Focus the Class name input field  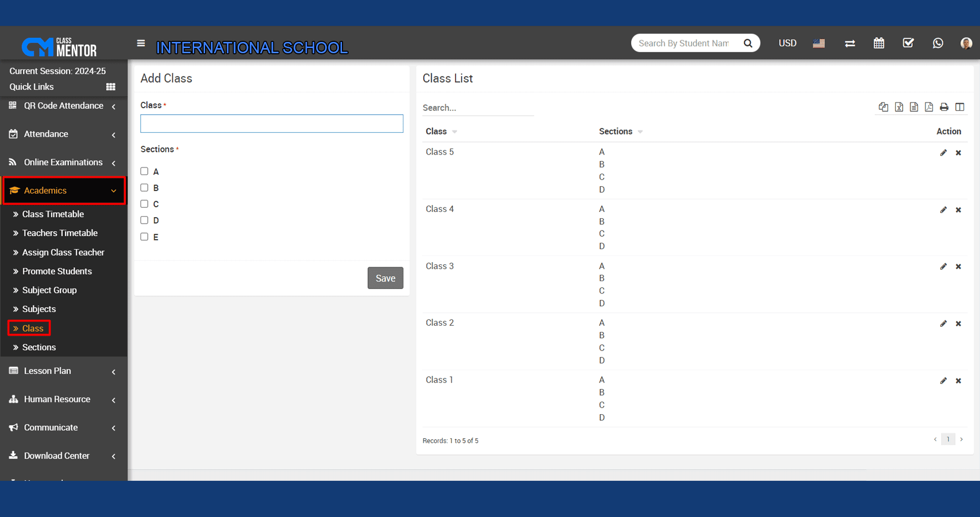[272, 124]
